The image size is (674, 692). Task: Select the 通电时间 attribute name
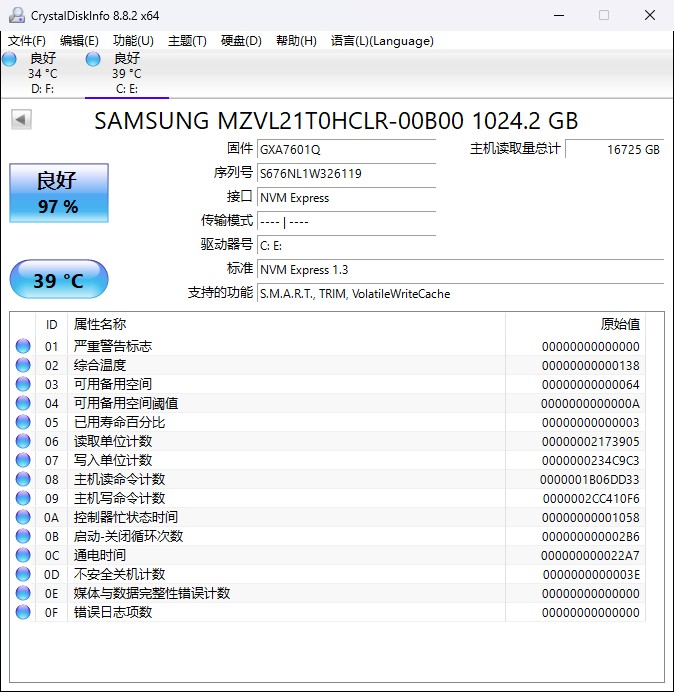[x=100, y=555]
